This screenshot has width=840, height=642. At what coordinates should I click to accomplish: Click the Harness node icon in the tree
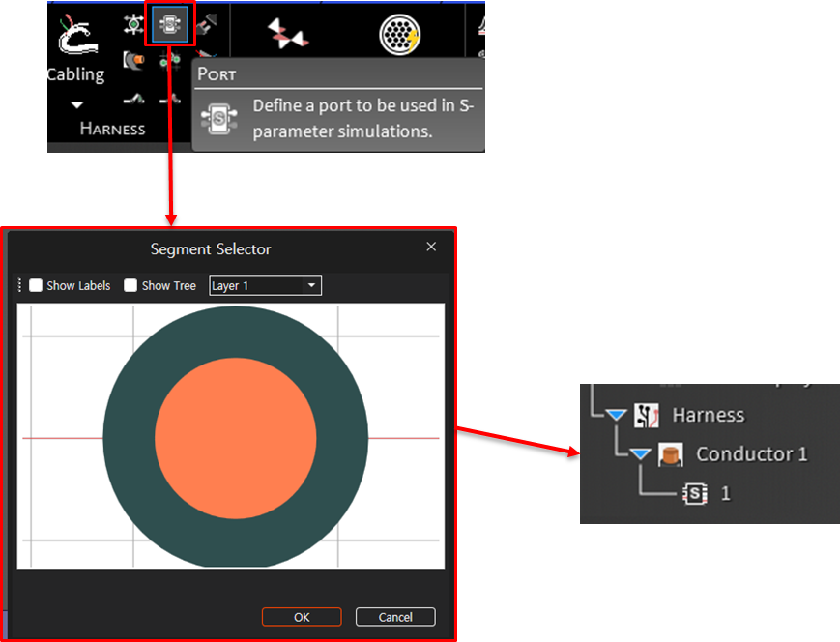[646, 416]
